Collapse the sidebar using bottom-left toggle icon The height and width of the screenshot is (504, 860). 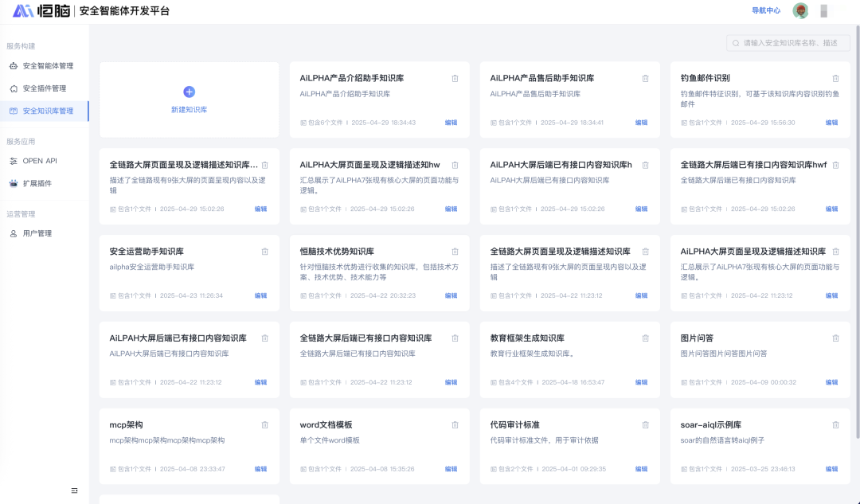click(74, 490)
